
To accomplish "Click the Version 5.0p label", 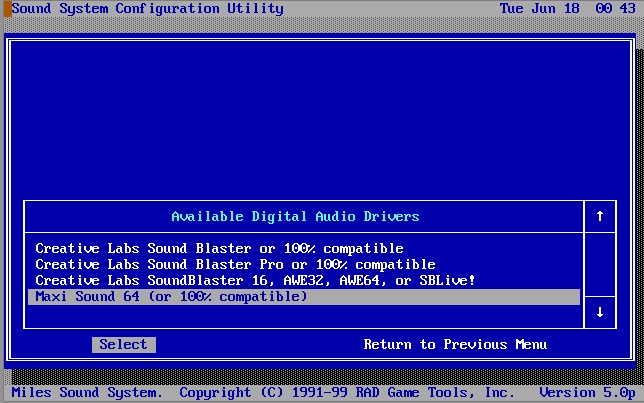I will pyautogui.click(x=587, y=393).
